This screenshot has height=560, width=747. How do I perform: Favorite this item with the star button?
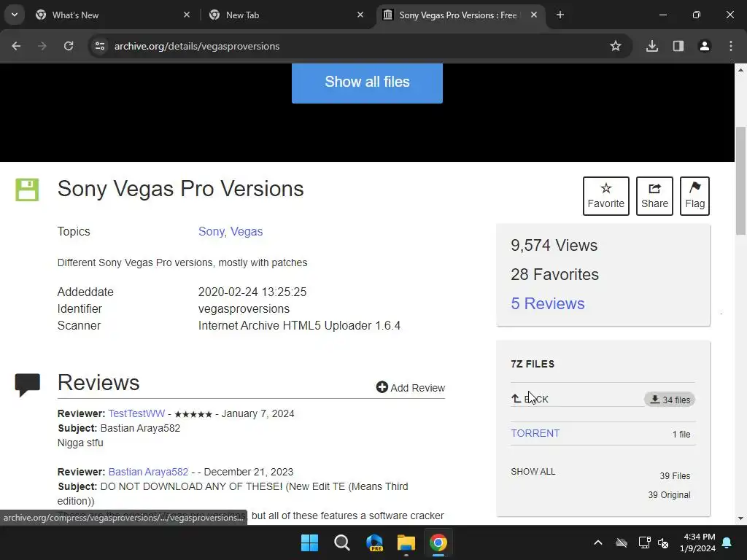[x=606, y=196]
